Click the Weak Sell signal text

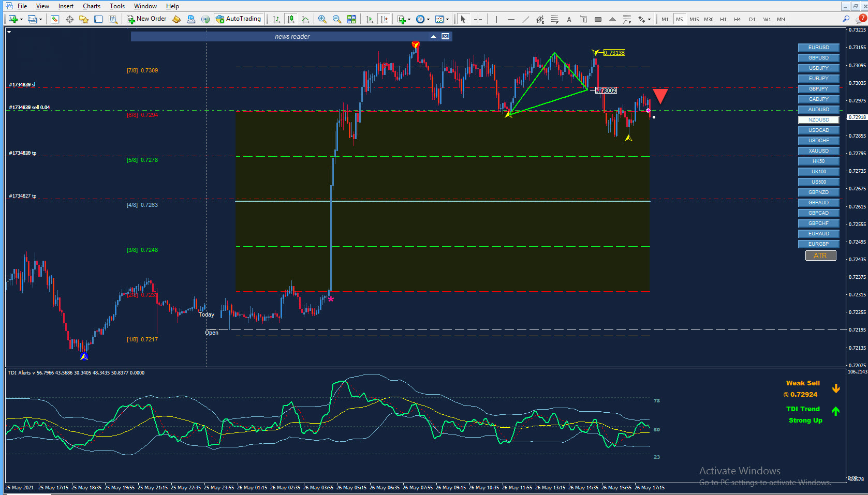coord(803,383)
